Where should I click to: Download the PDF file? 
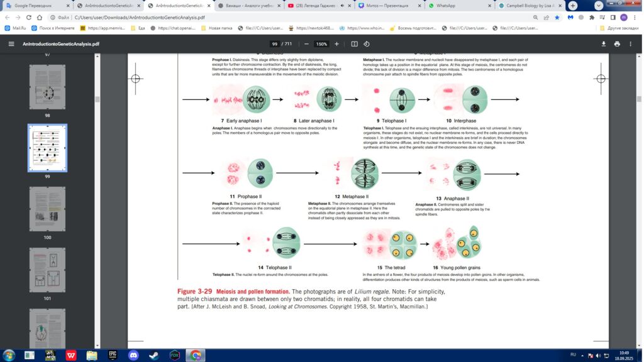coord(604,44)
